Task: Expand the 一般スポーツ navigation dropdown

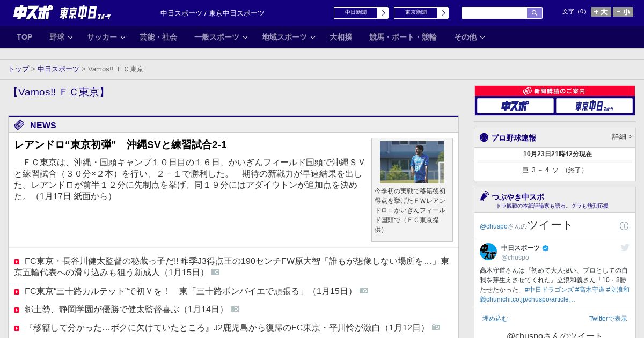Action: point(221,37)
